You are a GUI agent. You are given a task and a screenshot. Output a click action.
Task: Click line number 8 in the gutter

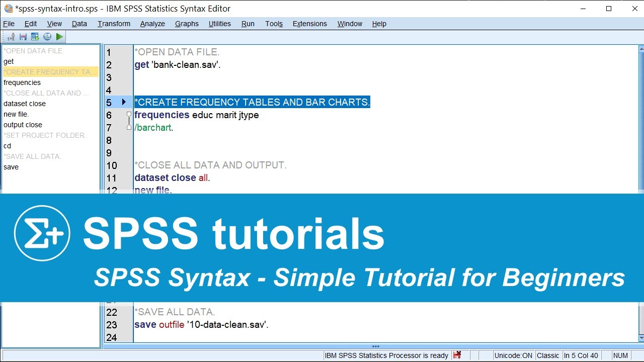109,140
